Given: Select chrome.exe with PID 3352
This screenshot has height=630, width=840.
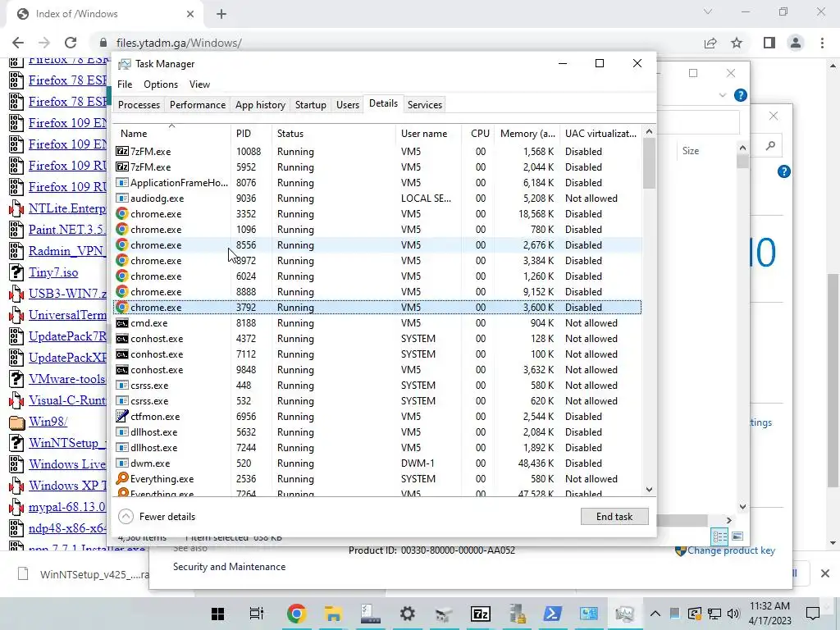Looking at the screenshot, I should (377, 214).
